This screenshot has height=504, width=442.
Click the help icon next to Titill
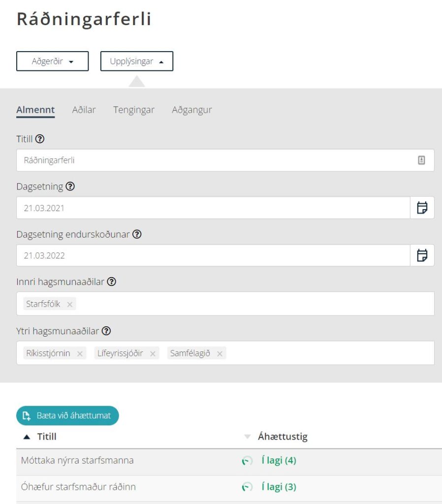click(x=39, y=139)
